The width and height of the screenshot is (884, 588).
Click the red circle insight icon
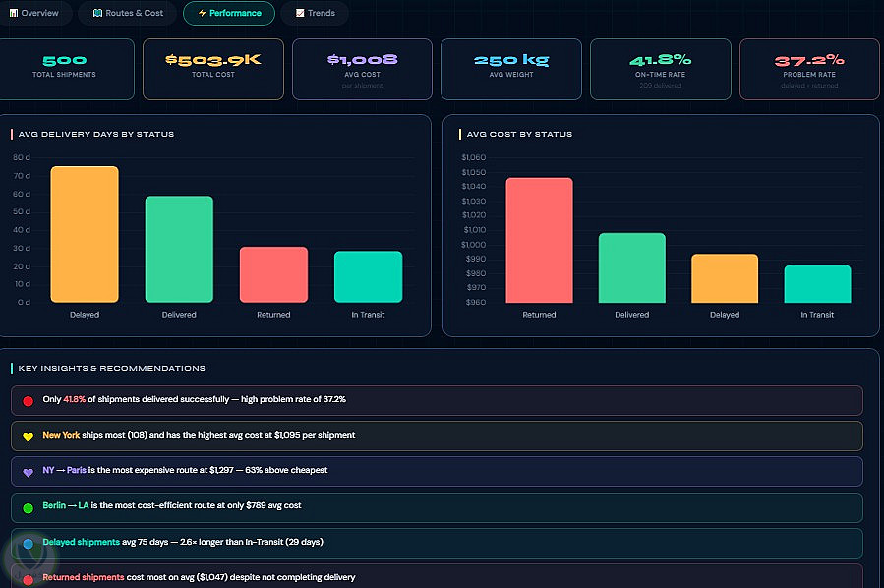click(x=28, y=401)
